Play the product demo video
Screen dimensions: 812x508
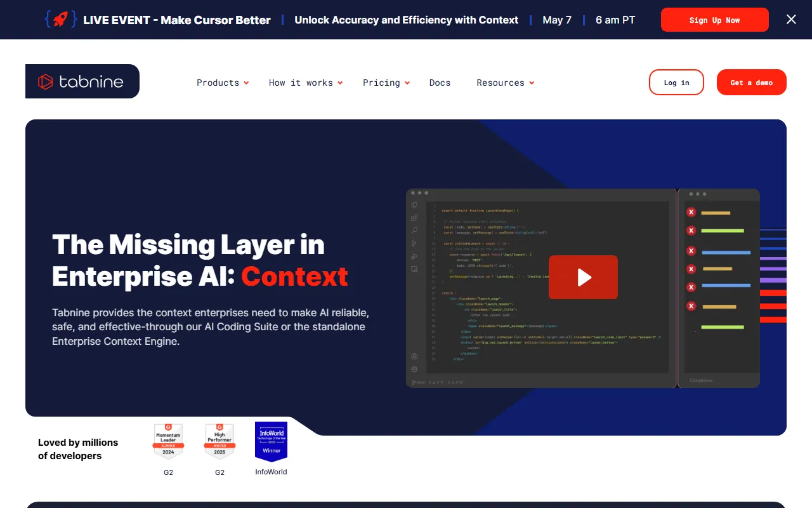(583, 277)
